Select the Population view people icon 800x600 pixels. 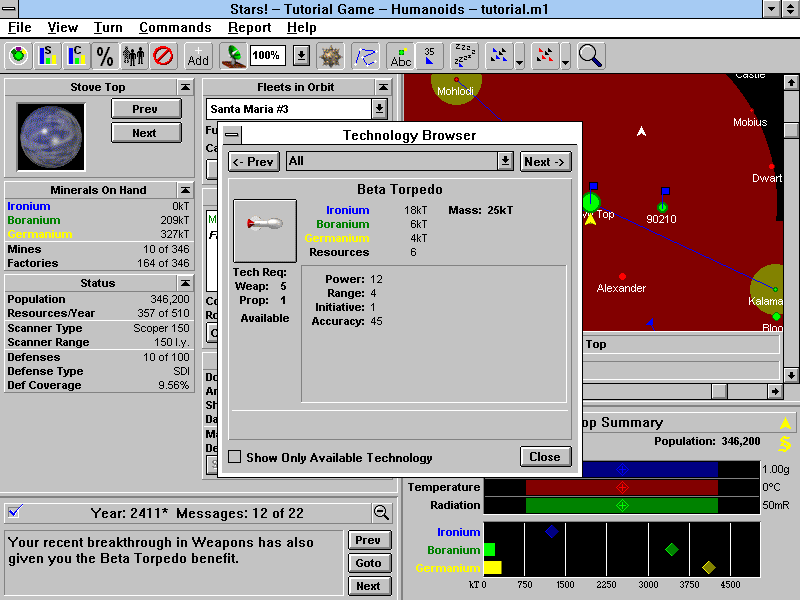click(x=134, y=56)
